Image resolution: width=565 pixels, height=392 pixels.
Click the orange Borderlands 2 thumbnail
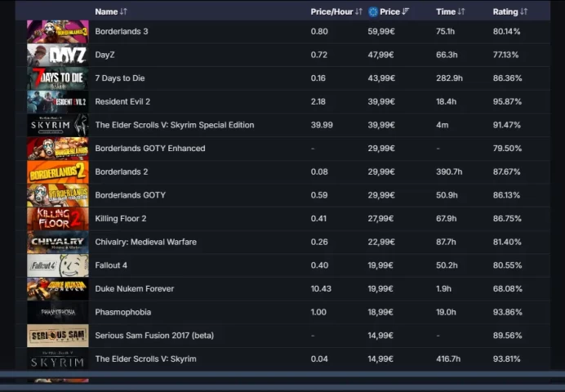point(58,171)
